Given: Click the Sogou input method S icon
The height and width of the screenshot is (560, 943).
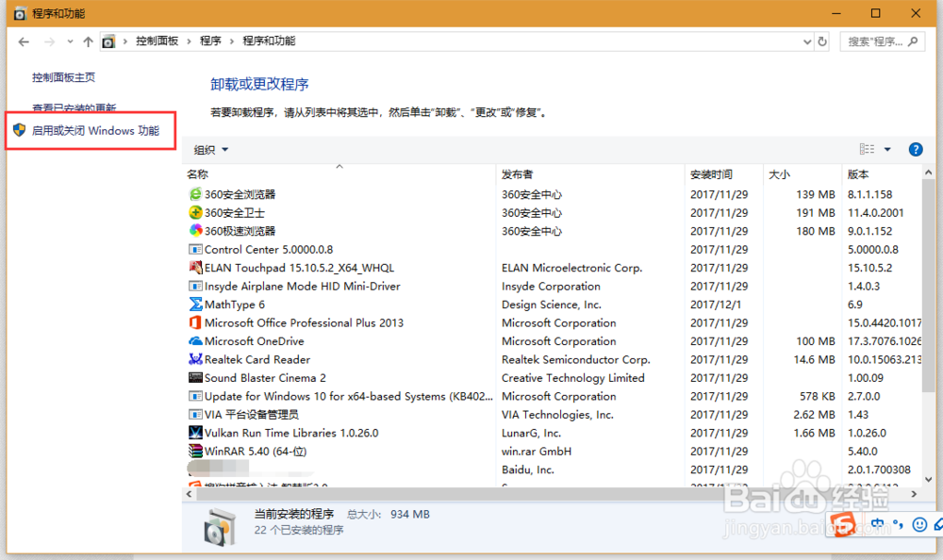Looking at the screenshot, I should (843, 524).
